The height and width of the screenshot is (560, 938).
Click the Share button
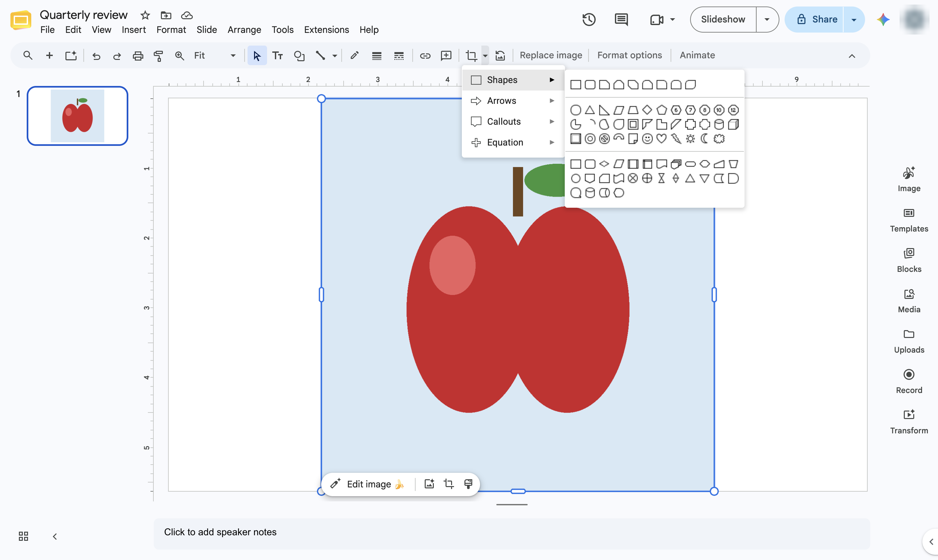click(814, 19)
